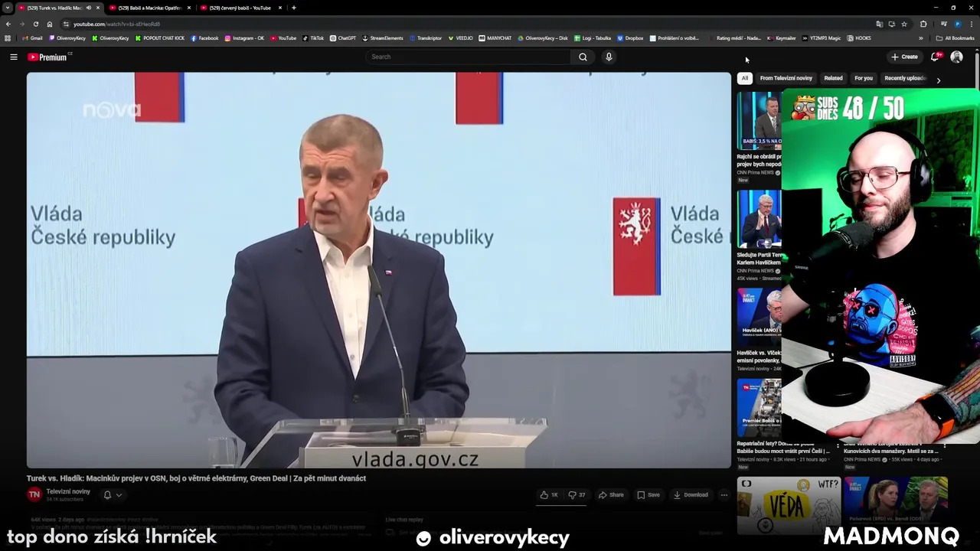Open more actions three-dot menu under video
The height and width of the screenshot is (551, 980).
point(724,495)
